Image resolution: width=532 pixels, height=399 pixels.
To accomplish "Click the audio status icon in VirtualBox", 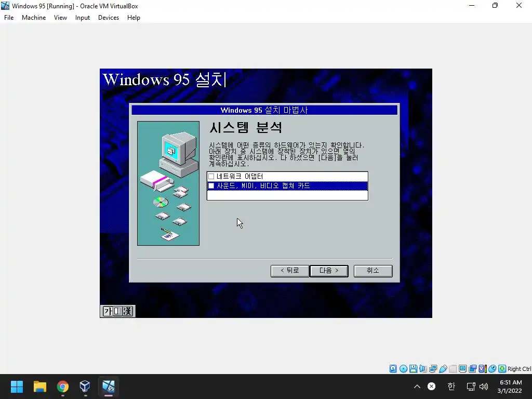I will (423, 369).
